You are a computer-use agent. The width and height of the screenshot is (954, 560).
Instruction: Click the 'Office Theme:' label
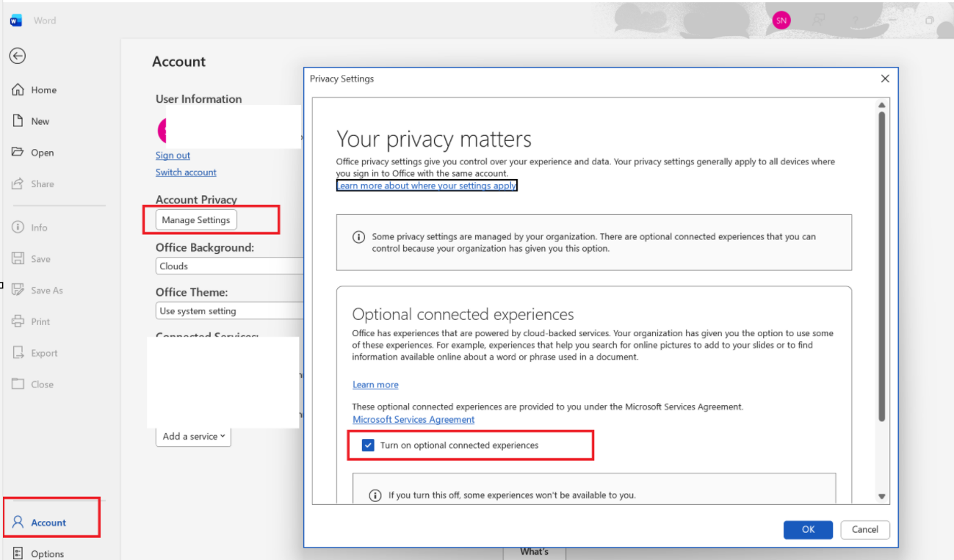coord(192,292)
